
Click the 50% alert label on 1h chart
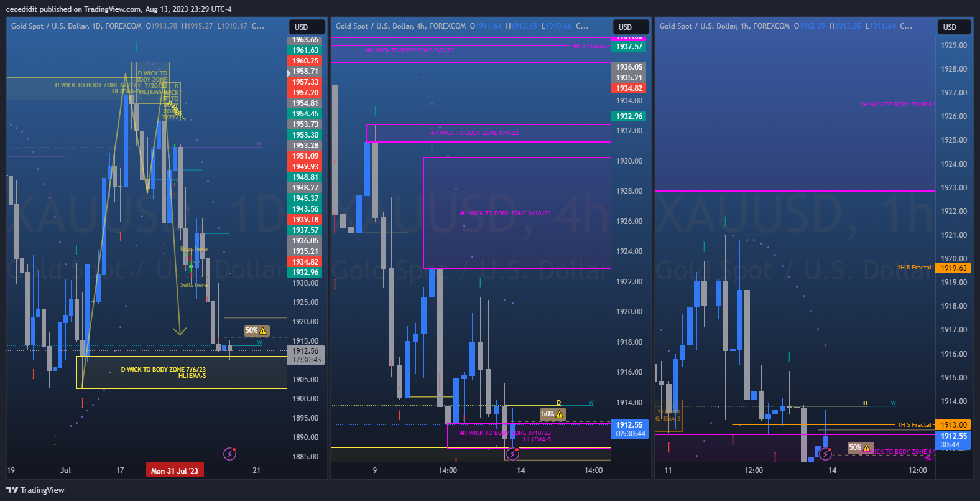point(860,447)
